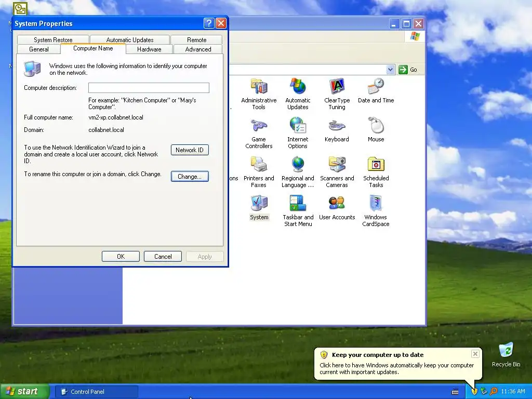Click the Network ID button
The width and height of the screenshot is (532, 399).
click(x=190, y=150)
